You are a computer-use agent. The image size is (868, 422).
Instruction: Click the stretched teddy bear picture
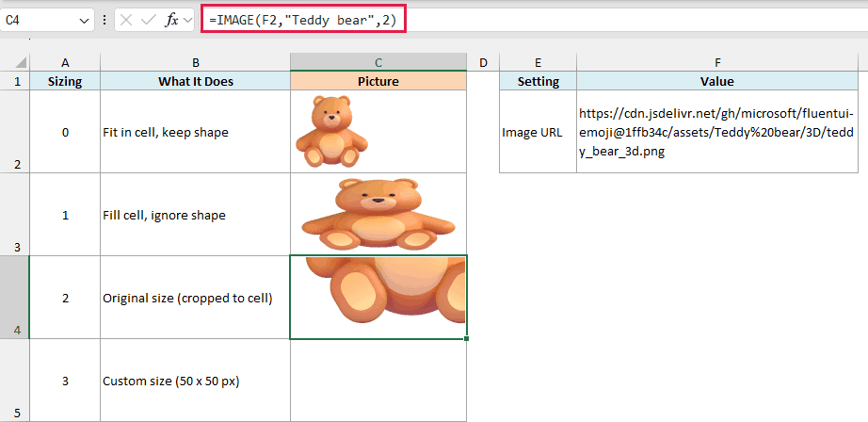coord(378,215)
